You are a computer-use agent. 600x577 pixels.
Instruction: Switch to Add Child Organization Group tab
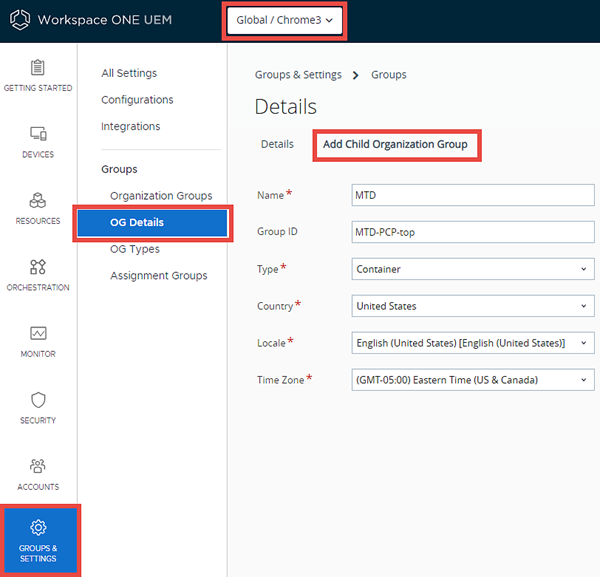[395, 144]
